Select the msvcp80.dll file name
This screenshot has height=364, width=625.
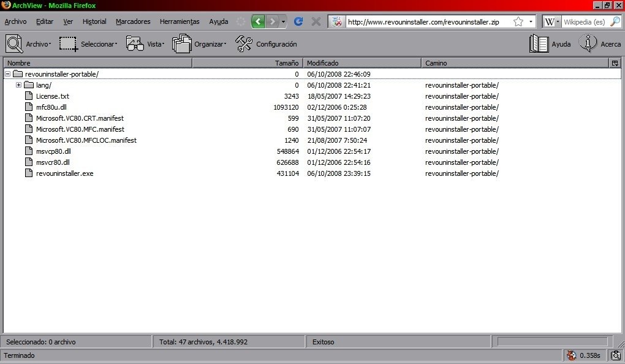[x=53, y=151]
